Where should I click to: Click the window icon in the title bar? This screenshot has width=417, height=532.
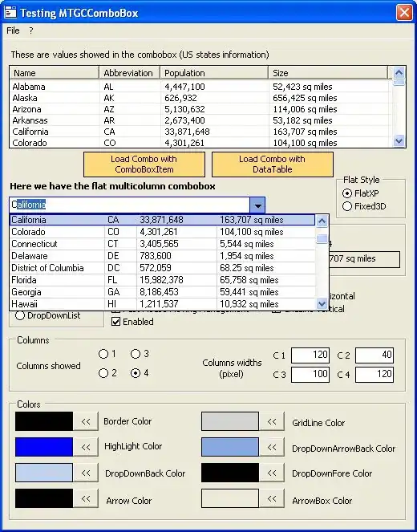[11, 13]
